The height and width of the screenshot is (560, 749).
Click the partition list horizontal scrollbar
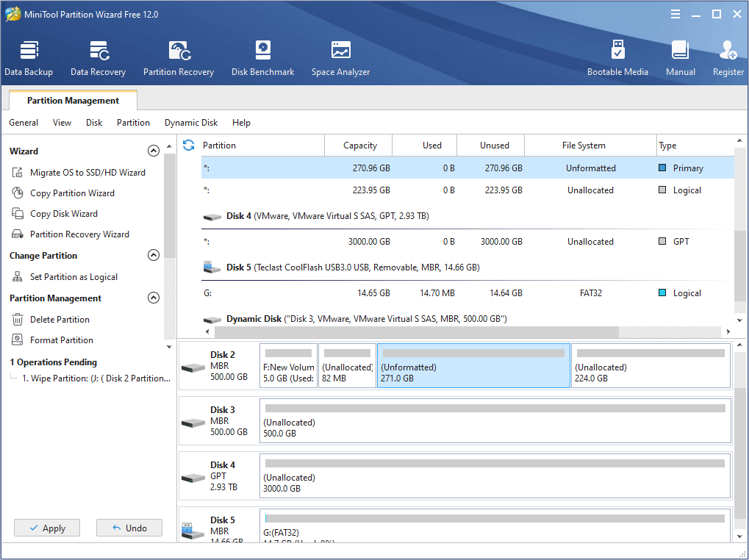tap(417, 331)
